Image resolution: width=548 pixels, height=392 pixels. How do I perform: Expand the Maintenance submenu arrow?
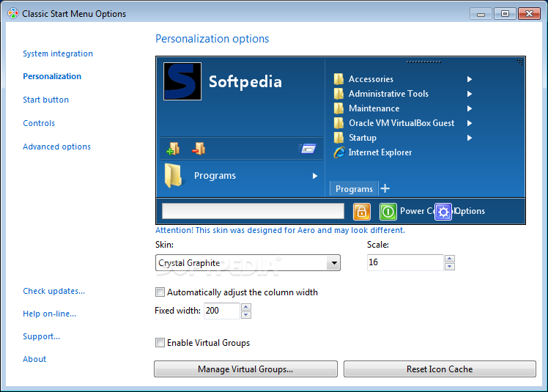(x=470, y=108)
